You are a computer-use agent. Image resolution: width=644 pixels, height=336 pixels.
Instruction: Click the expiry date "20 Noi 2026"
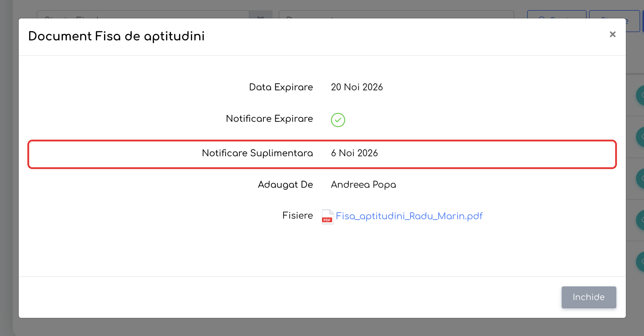357,87
